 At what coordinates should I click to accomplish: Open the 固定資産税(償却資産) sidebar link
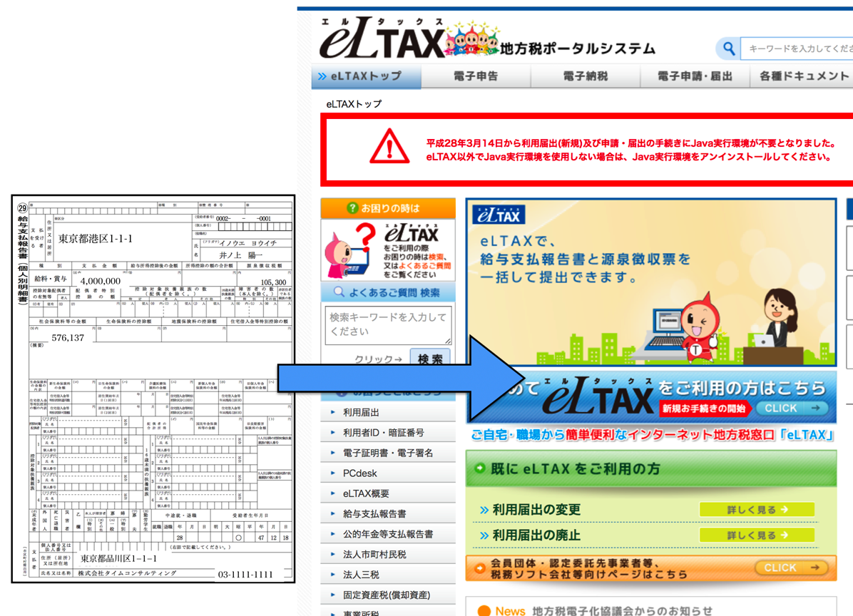coord(388,595)
